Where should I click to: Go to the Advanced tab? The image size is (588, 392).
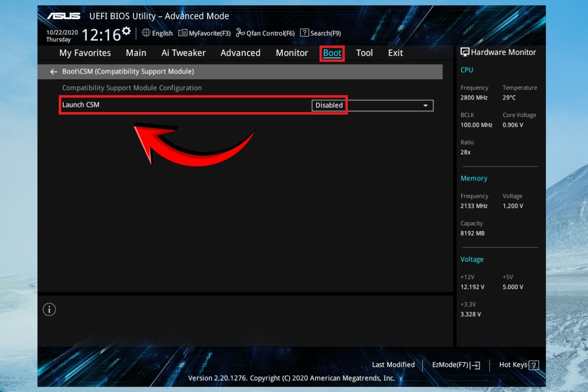(x=240, y=53)
